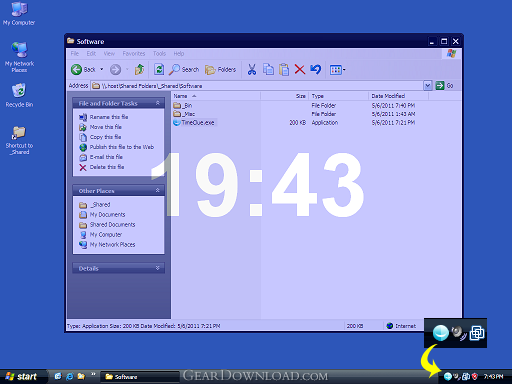Open the Start menu

[x=22, y=377]
